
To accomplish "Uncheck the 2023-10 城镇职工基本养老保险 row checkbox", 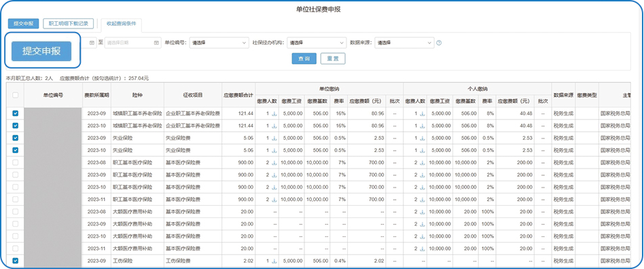I will [16, 126].
